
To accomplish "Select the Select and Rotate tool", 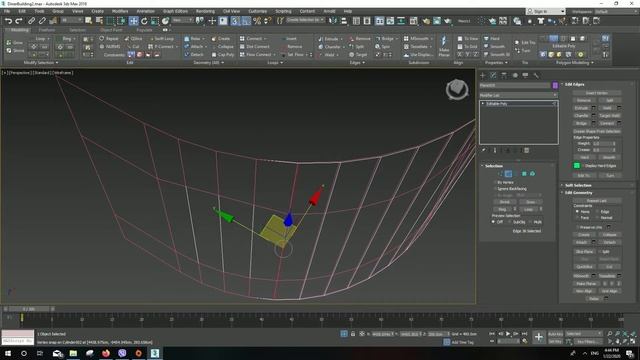I will (144, 21).
